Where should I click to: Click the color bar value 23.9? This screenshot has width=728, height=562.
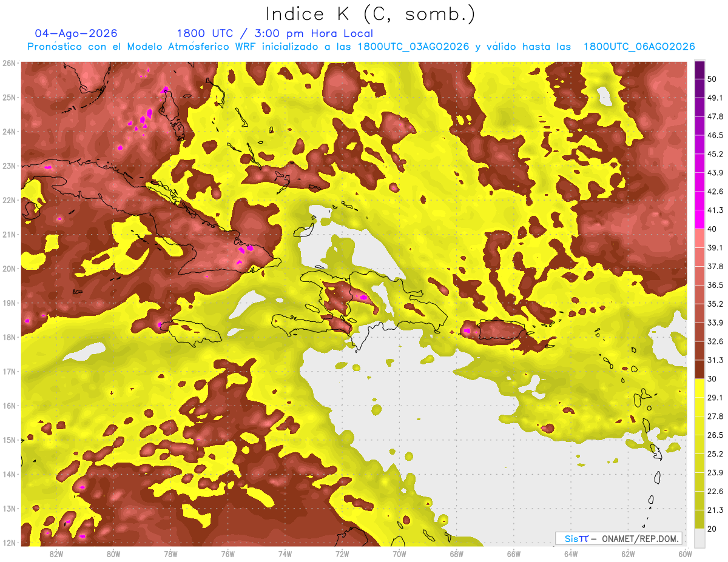(x=715, y=473)
